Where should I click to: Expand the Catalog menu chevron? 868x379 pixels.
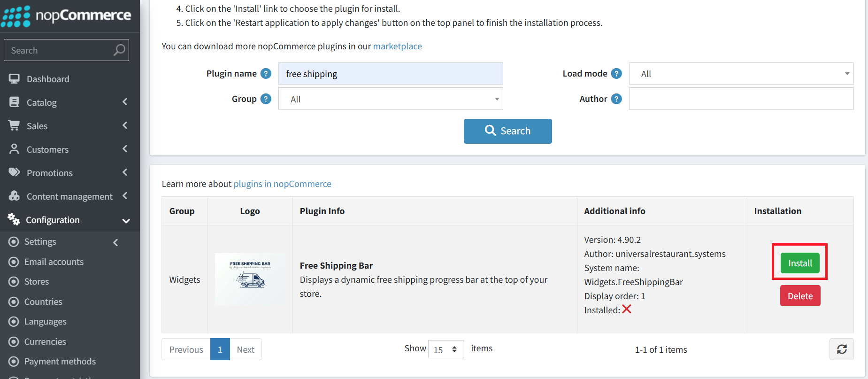125,102
